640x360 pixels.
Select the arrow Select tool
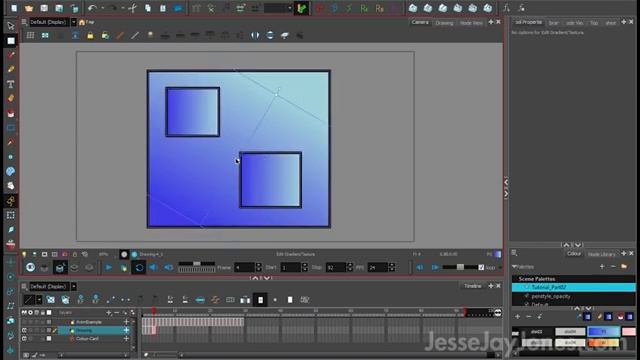(x=11, y=26)
